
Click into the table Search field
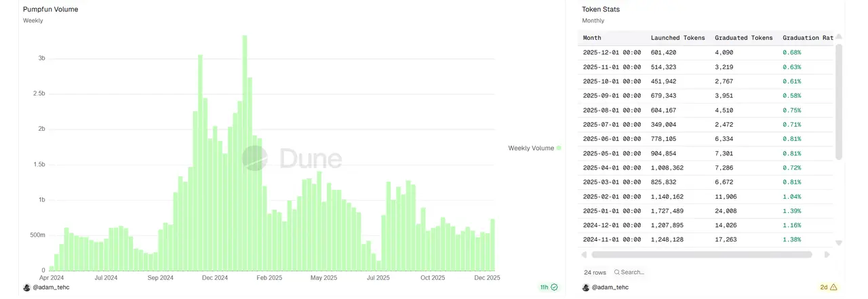click(632, 273)
